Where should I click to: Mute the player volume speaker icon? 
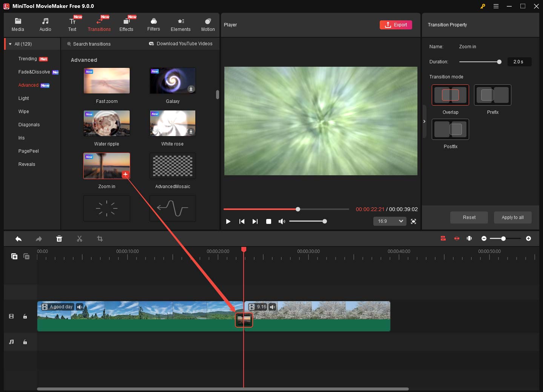[282, 221]
